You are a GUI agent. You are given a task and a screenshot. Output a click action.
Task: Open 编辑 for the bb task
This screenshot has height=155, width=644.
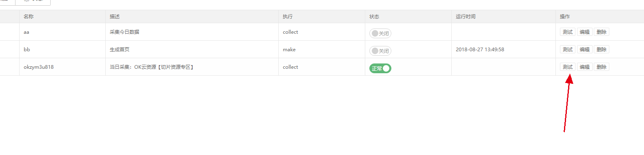point(584,49)
